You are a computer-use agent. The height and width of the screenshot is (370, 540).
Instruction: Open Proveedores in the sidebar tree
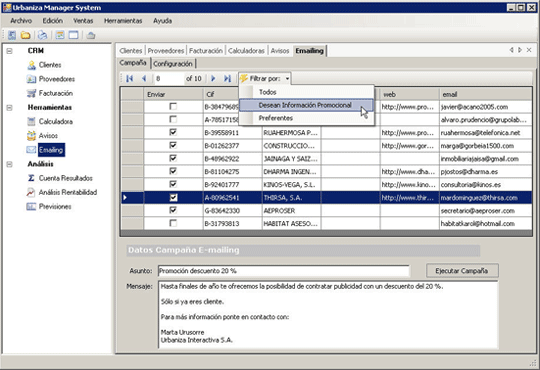[x=56, y=79]
